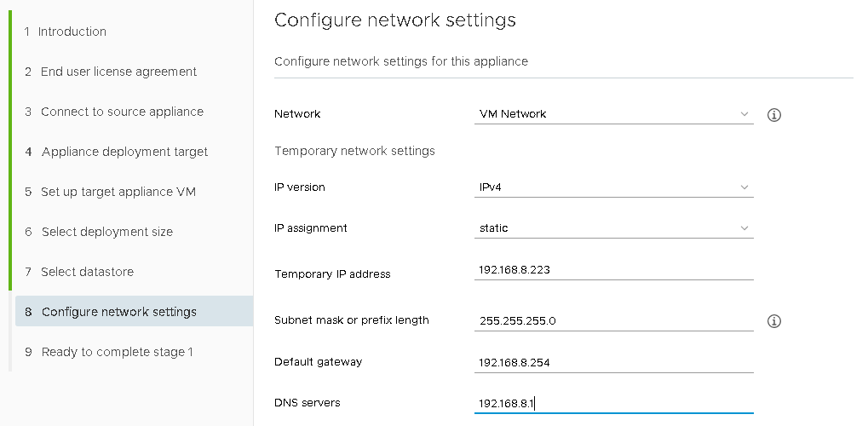Open Connect to source appliance step
Screen dimensions: 868x426
click(x=122, y=112)
